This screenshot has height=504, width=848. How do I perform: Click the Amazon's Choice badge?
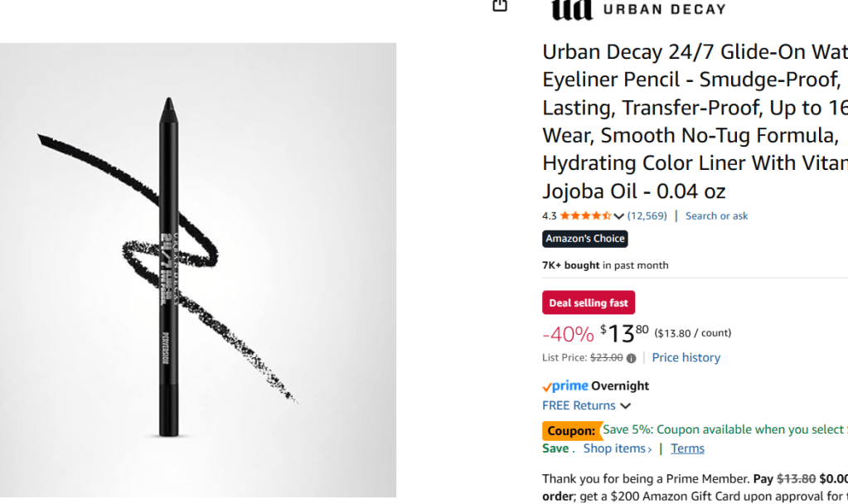[x=585, y=239]
